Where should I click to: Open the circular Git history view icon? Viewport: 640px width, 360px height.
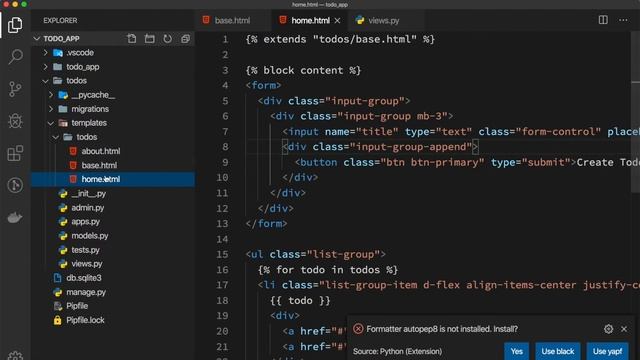point(15,185)
